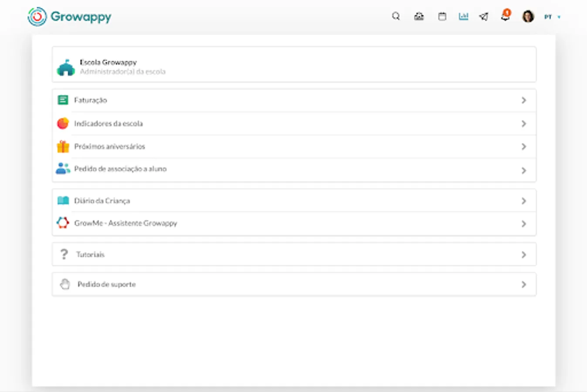Open GrowMe - Assistente Growappy entry

(294, 223)
